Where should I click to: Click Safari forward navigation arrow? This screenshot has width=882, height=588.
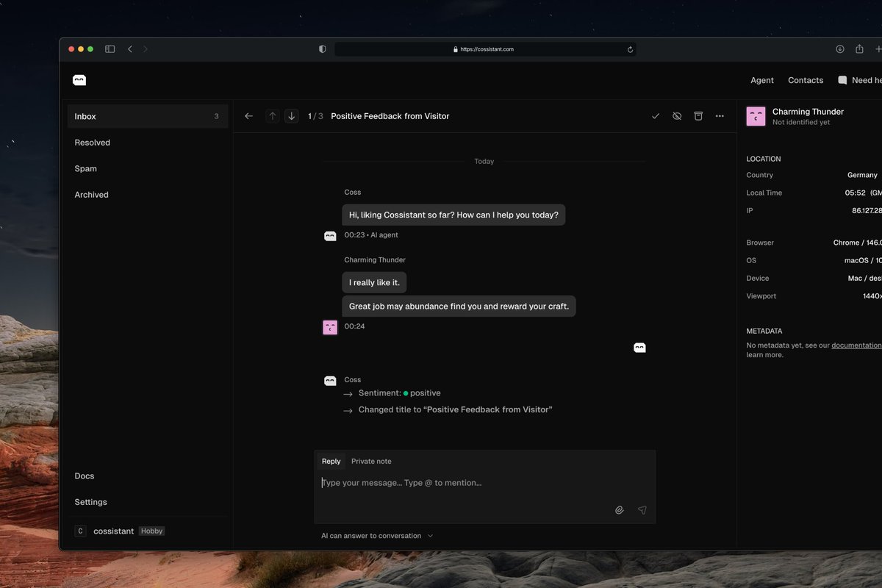click(x=146, y=49)
